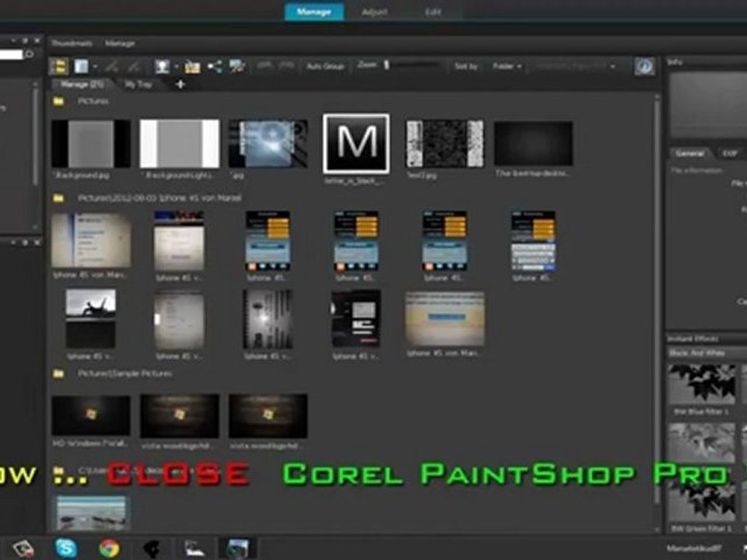Select the first iPhone 4S von Marcel thumbnail

point(91,240)
